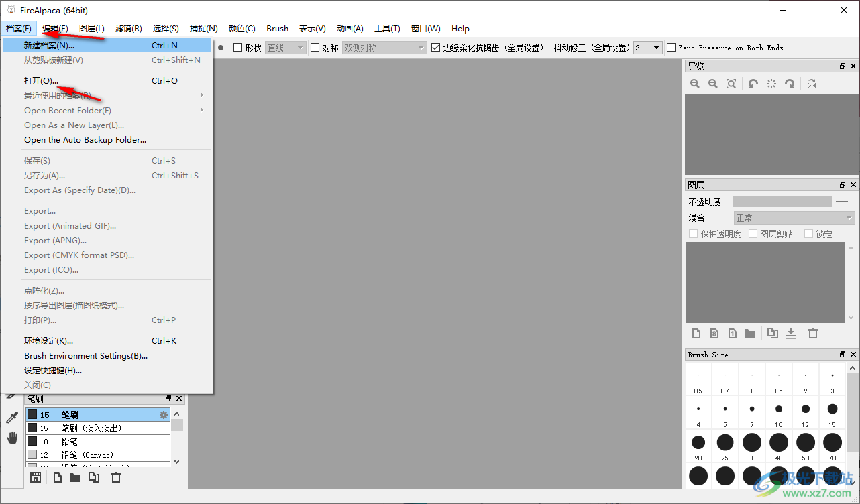Choose Open the Auto Backup Folder...
Viewport: 860px width, 504px height.
pos(107,140)
